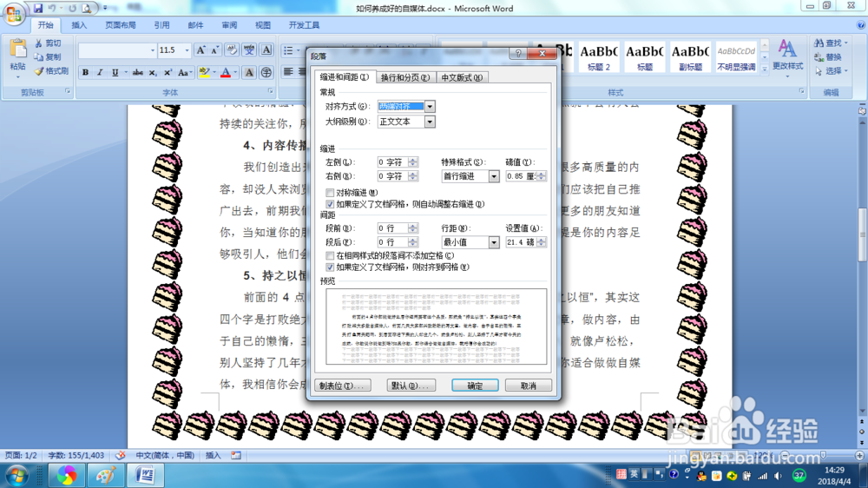Click the volume speaker tray icon
This screenshot has width=868, height=488.
pyautogui.click(x=779, y=476)
